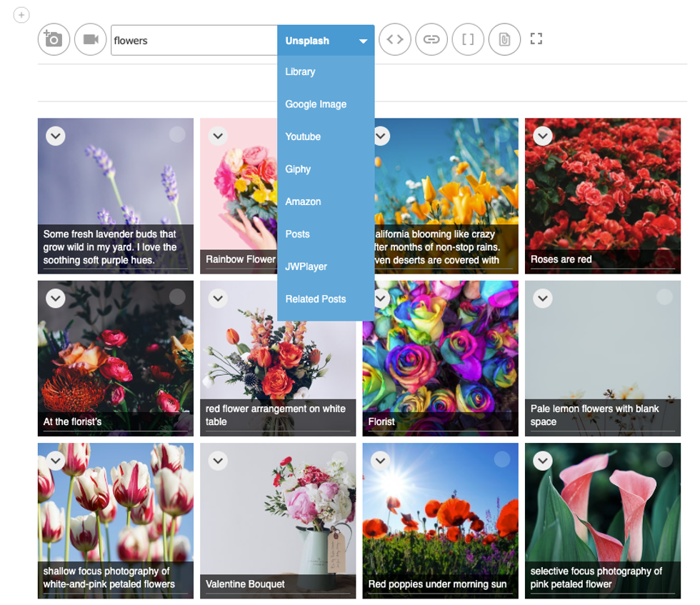
Task: Select Related Posts in the source list
Action: click(315, 299)
